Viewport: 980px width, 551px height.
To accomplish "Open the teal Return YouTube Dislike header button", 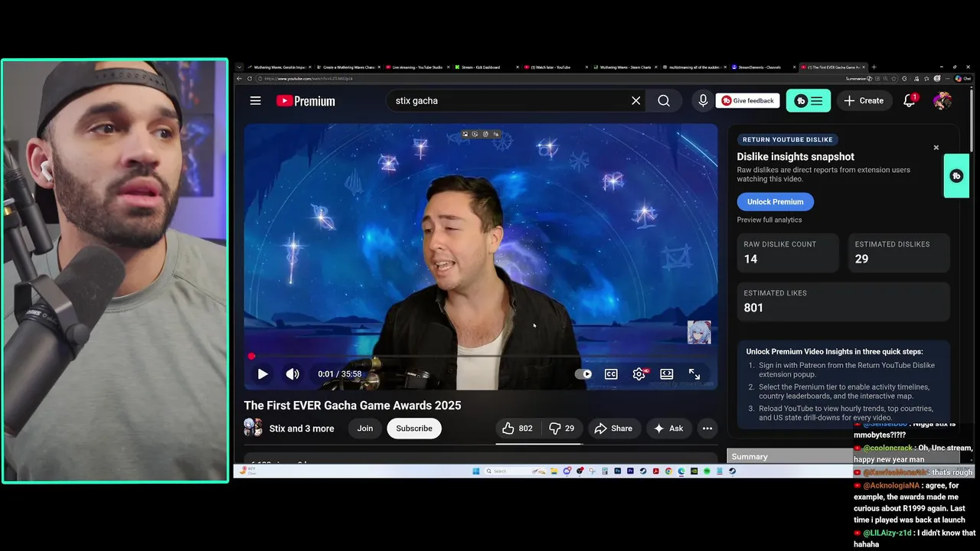I will pos(808,101).
